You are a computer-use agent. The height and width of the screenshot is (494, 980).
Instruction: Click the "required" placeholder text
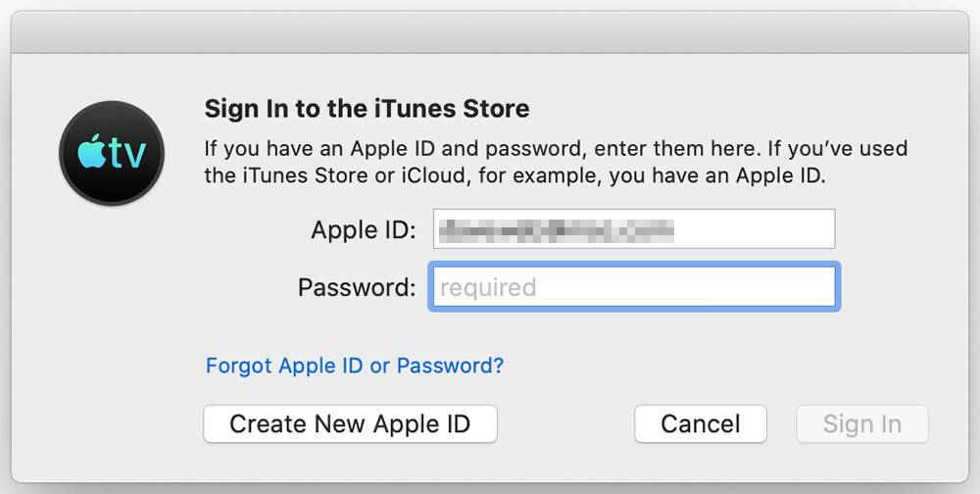(x=488, y=287)
